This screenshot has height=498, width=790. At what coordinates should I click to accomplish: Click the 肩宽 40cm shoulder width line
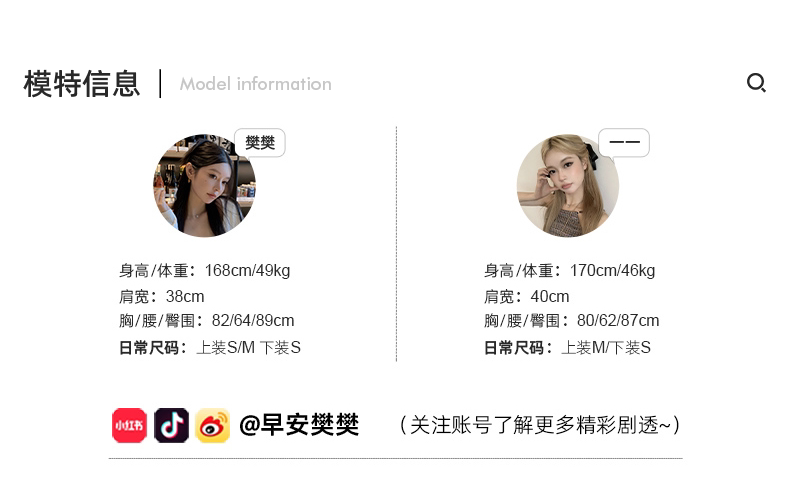[526, 296]
